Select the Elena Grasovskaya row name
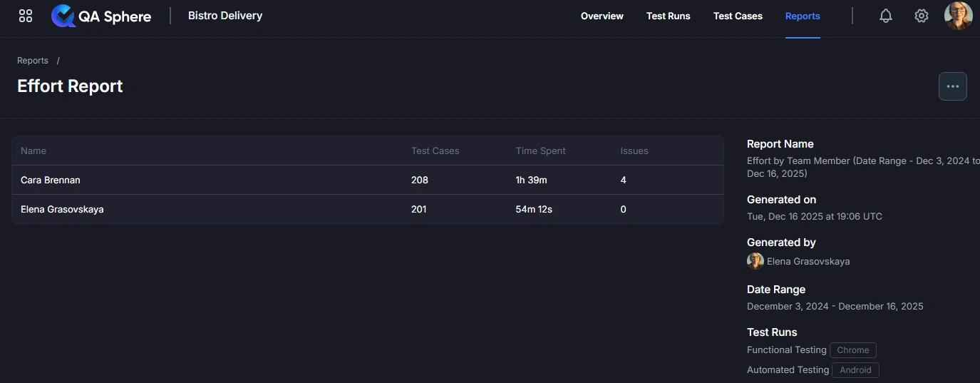 (62, 209)
